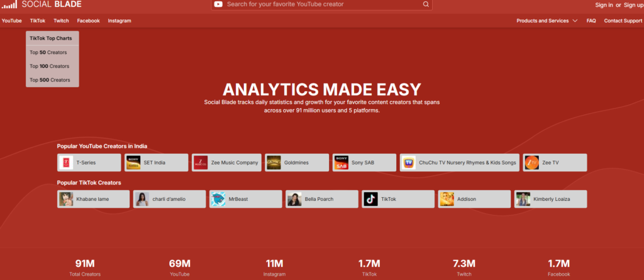The height and width of the screenshot is (280, 644).
Task: Click the SOCIAL BLADE wordmark
Action: [x=52, y=4]
